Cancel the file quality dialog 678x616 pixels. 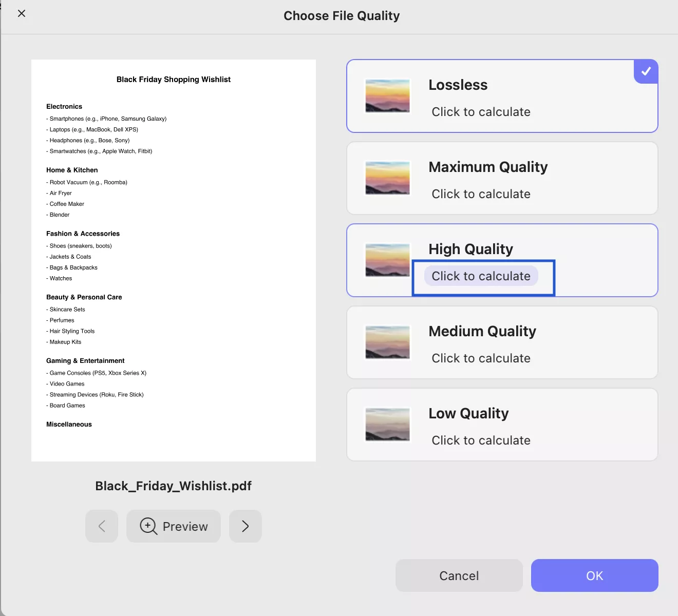click(459, 575)
